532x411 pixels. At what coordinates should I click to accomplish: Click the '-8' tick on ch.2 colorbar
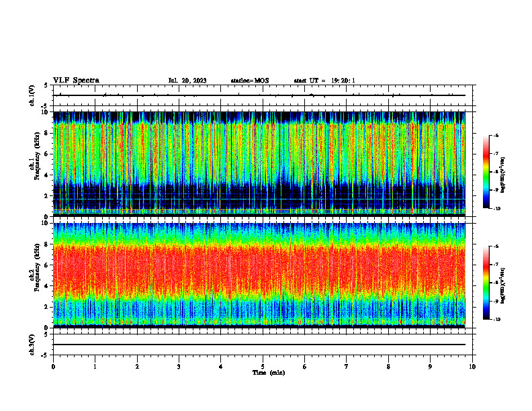(x=496, y=283)
